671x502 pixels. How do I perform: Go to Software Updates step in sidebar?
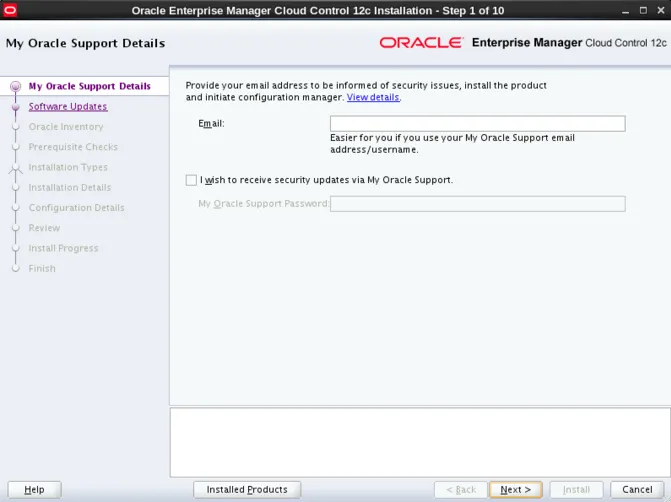[x=68, y=107]
